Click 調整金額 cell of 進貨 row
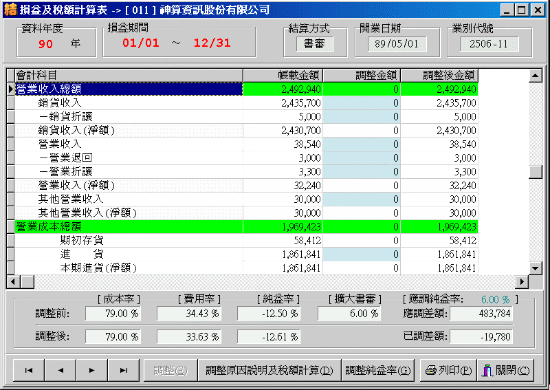The image size is (550, 390). point(361,254)
